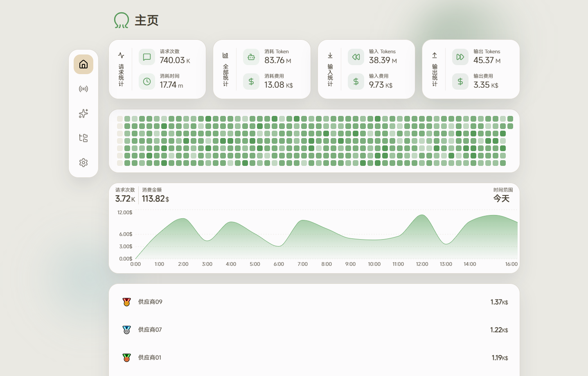588x376 pixels.
Task: Click the robot icon beside 消耗 Token
Action: (x=251, y=57)
